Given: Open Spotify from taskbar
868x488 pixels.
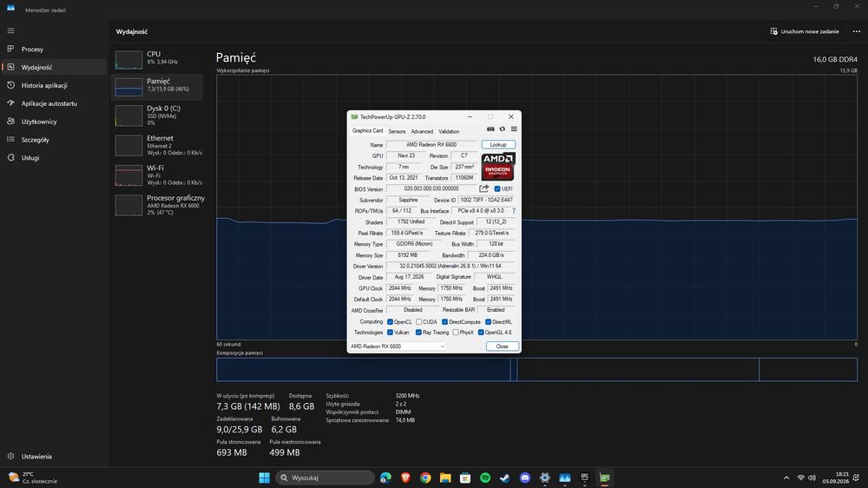Looking at the screenshot, I should (x=485, y=478).
